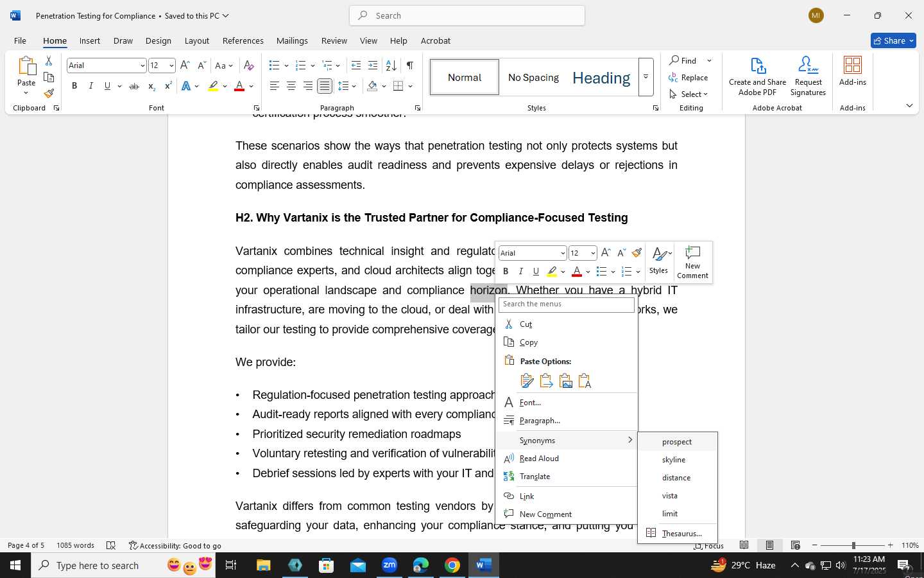Select the synonym 'skyline'

[x=677, y=460]
